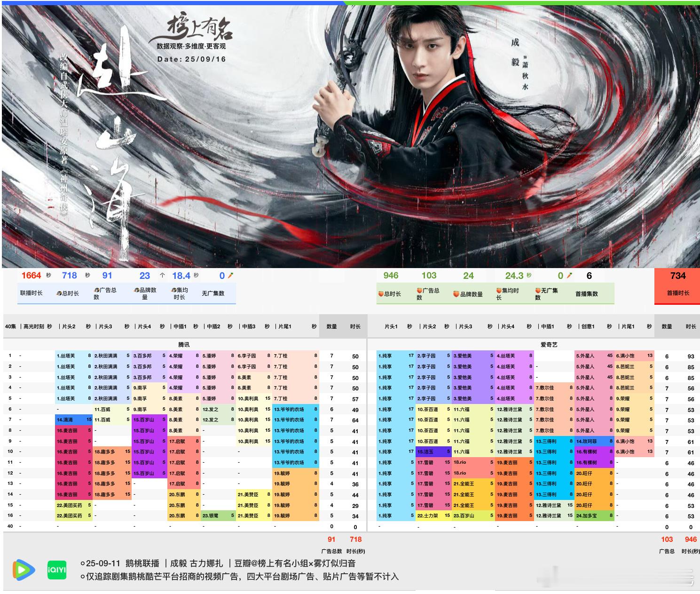
Task: Click the green 946 total duration value
Action: tap(391, 276)
